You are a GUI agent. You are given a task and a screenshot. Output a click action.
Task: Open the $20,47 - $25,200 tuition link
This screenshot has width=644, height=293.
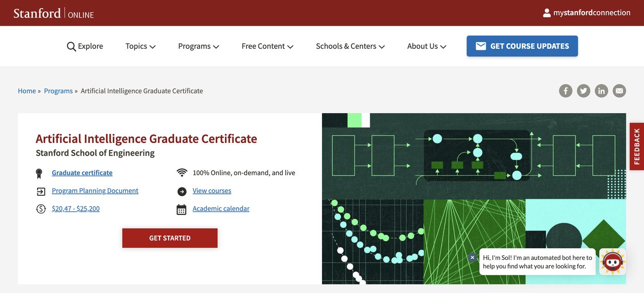[x=75, y=208]
